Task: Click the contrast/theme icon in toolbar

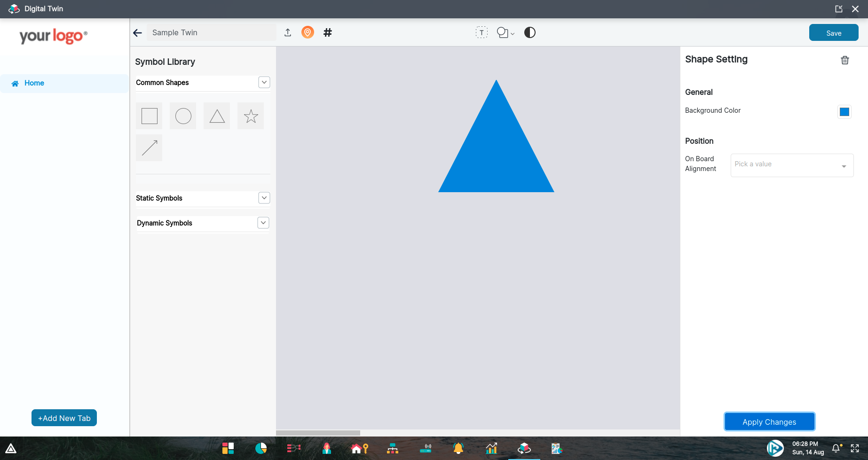Action: [529, 32]
